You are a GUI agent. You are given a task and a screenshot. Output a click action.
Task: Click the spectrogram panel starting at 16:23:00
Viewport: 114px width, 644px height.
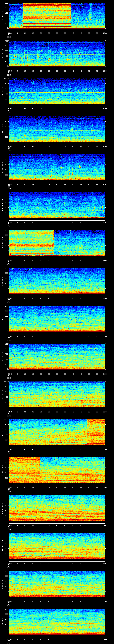(57, 357)
